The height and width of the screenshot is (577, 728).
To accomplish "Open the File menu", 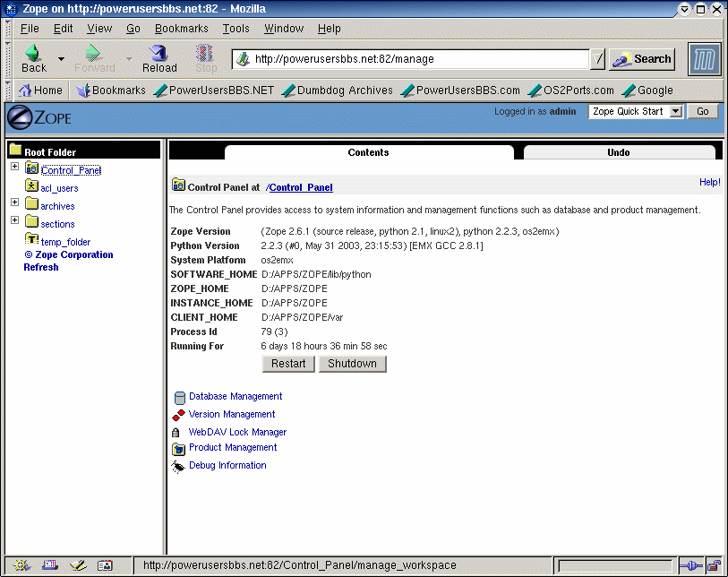I will (30, 29).
